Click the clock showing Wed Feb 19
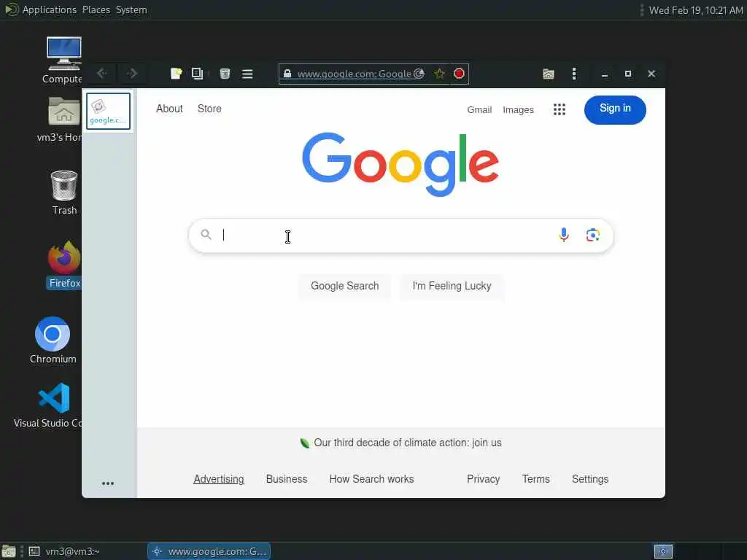This screenshot has height=560, width=747. pos(695,10)
